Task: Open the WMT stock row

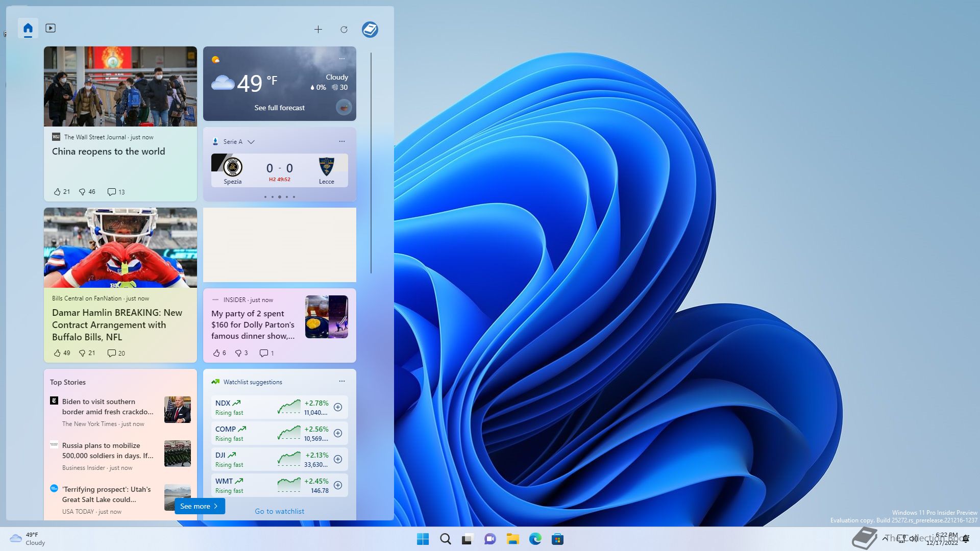Action: click(x=279, y=485)
